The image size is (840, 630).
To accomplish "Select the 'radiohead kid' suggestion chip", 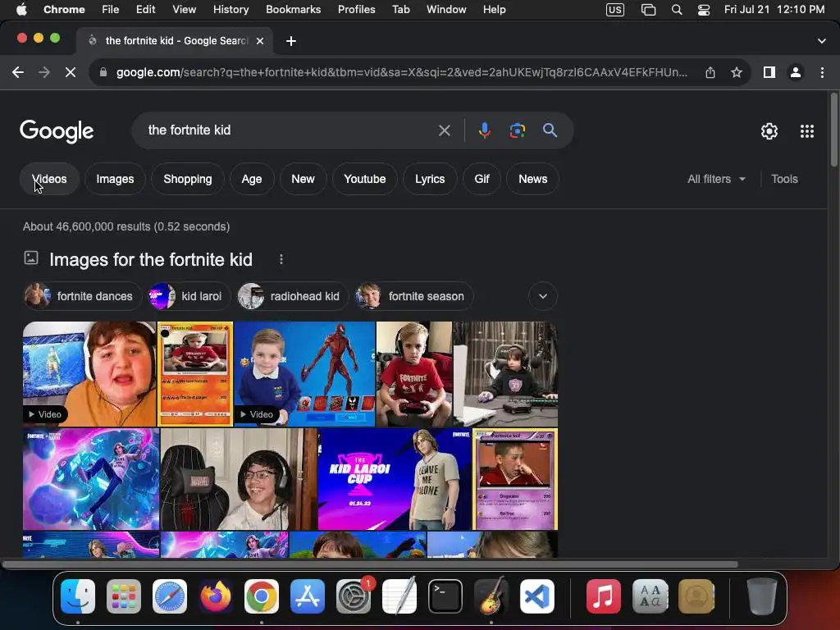I will pos(293,296).
